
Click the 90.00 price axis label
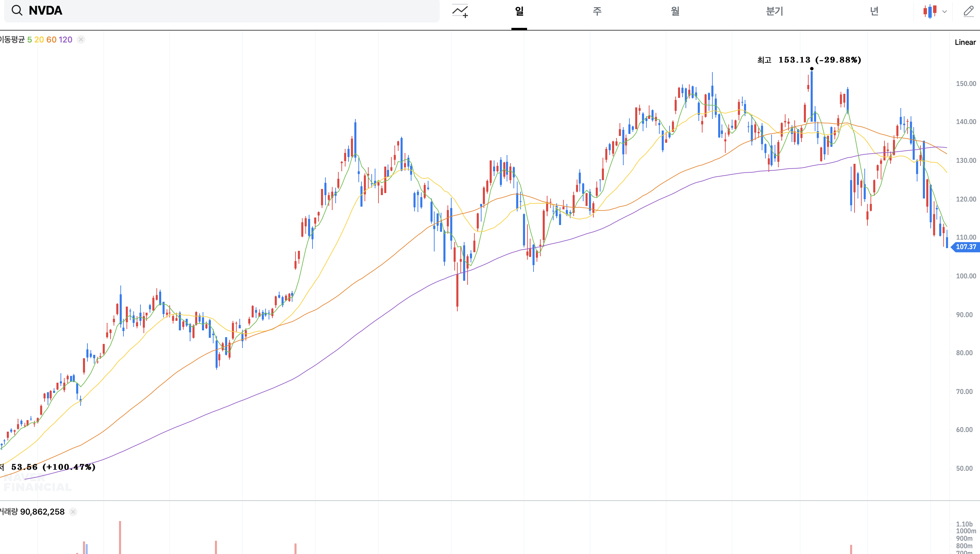tap(964, 315)
